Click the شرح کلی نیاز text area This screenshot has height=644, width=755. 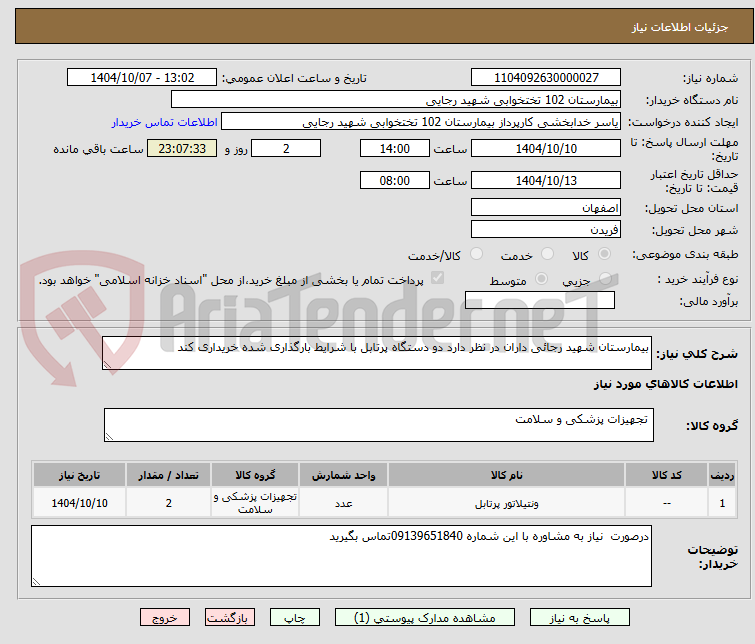click(377, 353)
